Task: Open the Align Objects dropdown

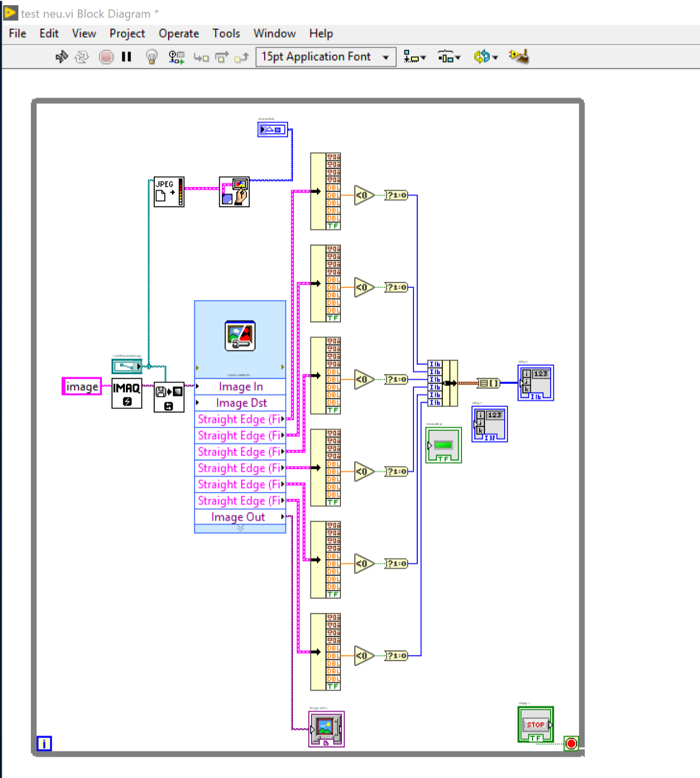Action: (x=414, y=57)
